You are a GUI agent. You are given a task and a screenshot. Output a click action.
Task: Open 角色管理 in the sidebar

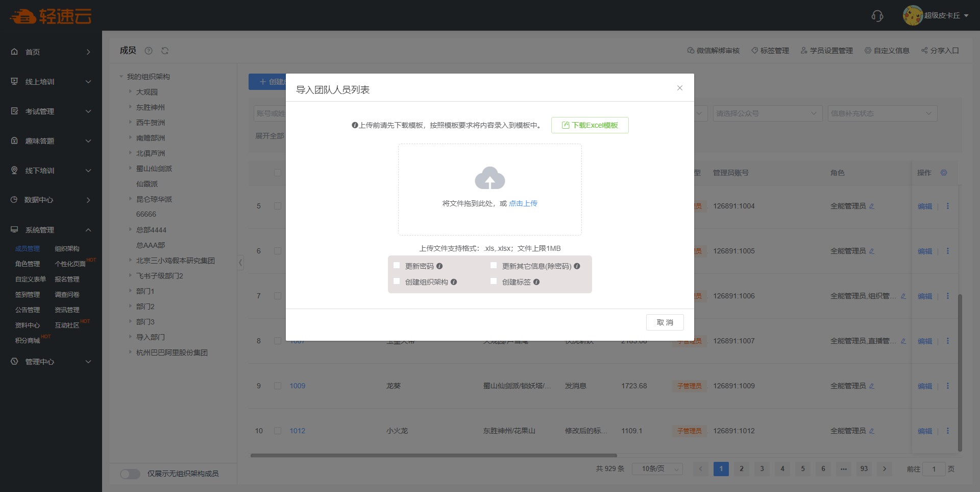pyautogui.click(x=28, y=264)
